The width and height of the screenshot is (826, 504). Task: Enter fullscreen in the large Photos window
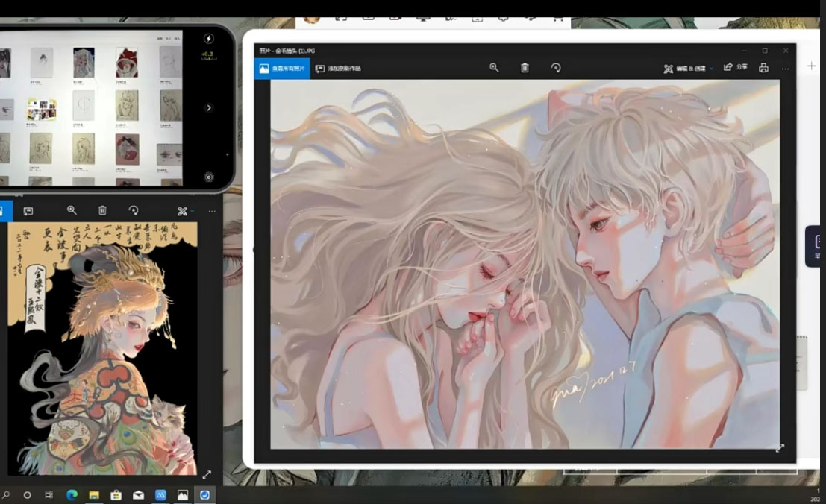point(780,447)
